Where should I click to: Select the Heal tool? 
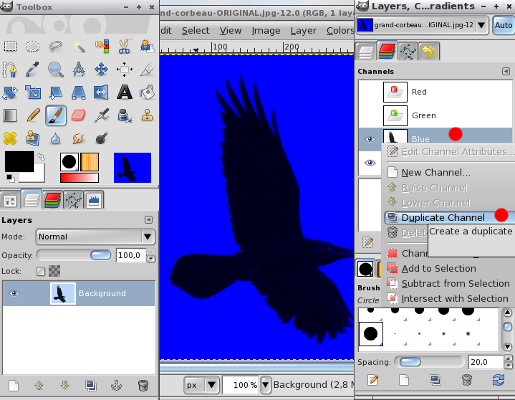(x=10, y=138)
